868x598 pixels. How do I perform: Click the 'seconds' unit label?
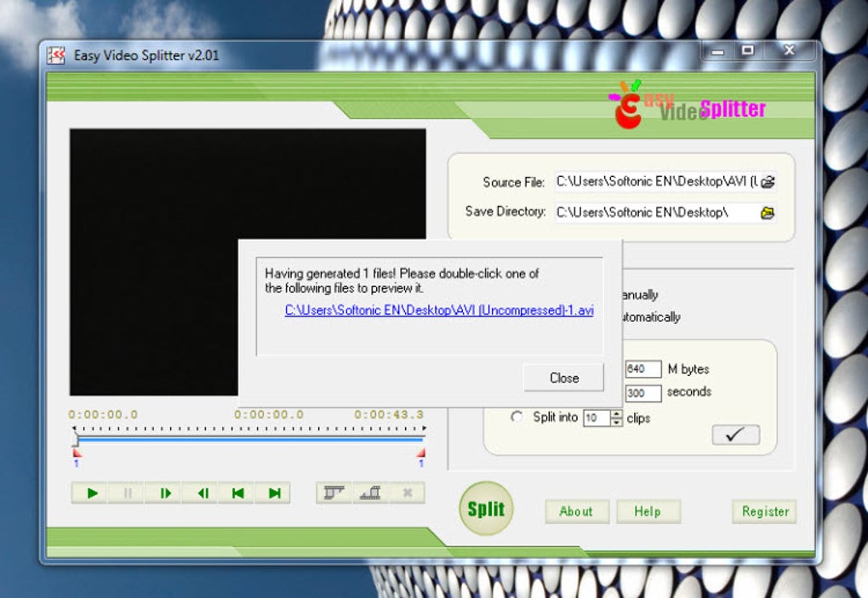click(x=688, y=391)
